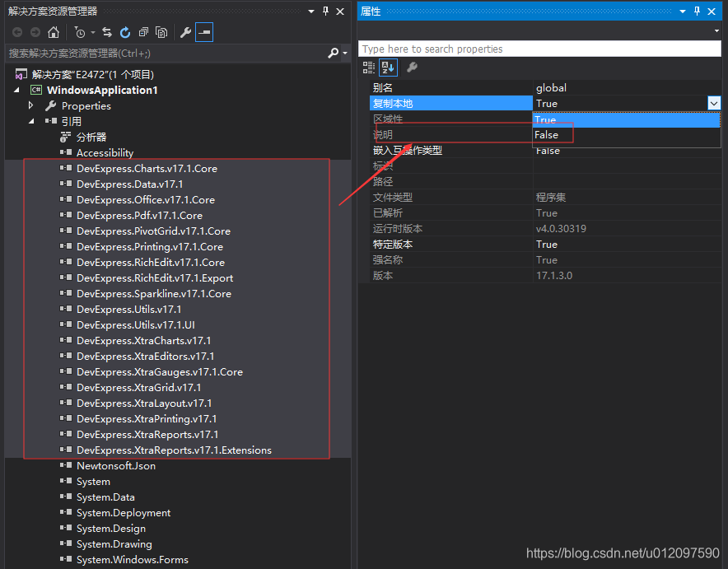Screen dimensions: 728x569
Task: Click the Property Pages wrench icon
Action: (412, 68)
